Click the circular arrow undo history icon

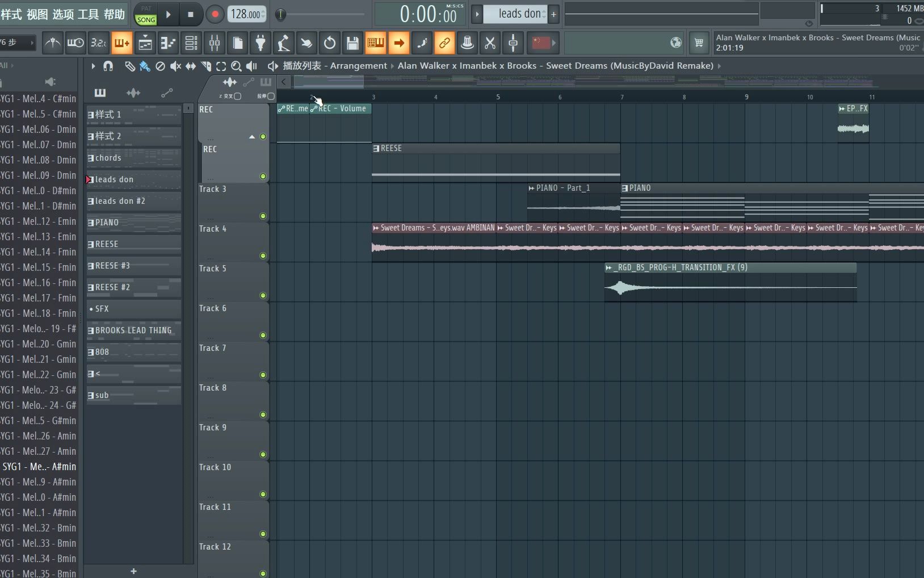(x=330, y=43)
